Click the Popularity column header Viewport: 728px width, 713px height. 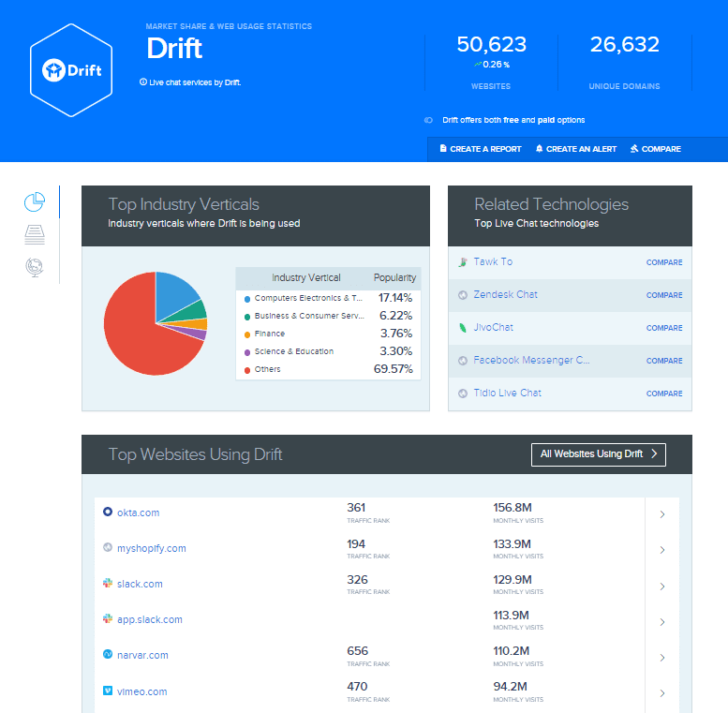pos(394,277)
